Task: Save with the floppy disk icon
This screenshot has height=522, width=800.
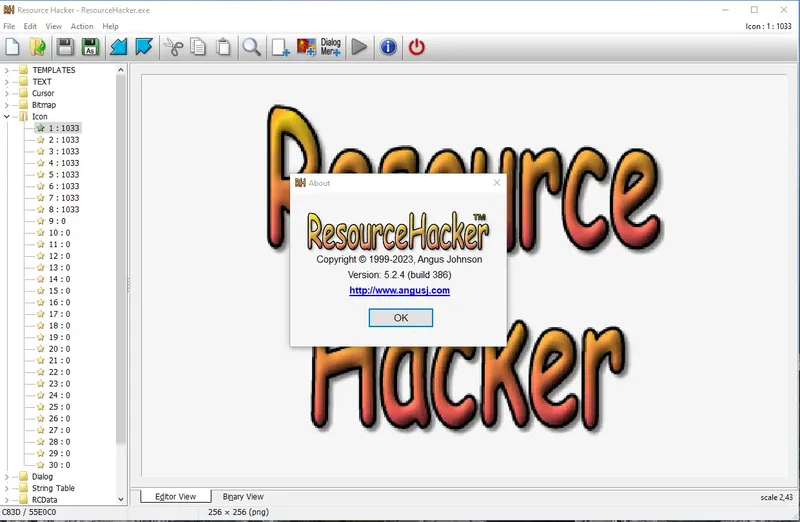Action: coord(65,47)
